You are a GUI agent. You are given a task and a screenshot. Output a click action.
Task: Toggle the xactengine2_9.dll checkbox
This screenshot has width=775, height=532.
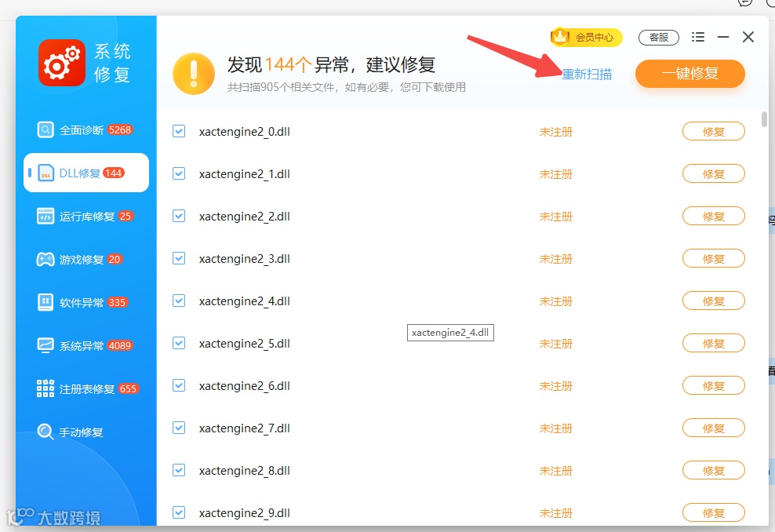(179, 512)
